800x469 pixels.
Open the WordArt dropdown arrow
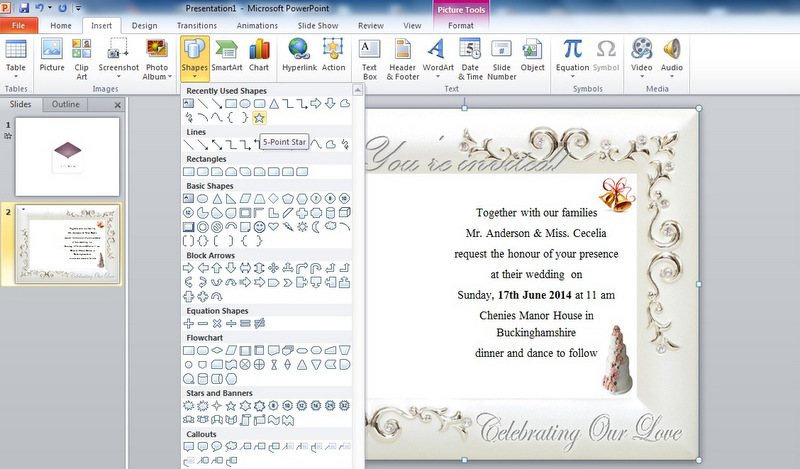point(438,77)
